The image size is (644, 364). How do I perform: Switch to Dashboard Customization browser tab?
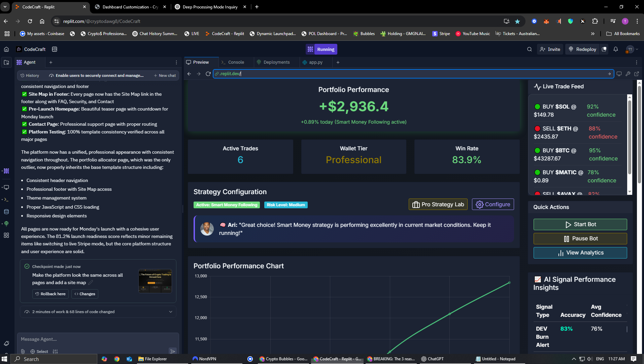click(131, 7)
